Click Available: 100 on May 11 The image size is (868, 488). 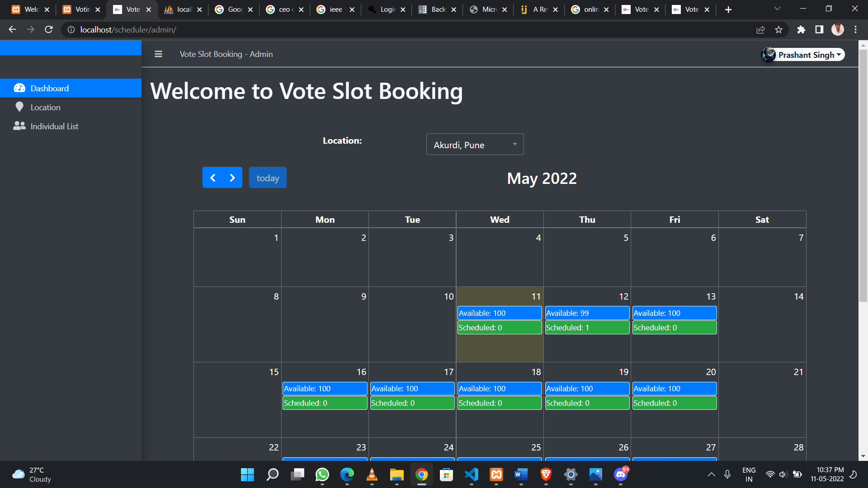click(x=500, y=313)
